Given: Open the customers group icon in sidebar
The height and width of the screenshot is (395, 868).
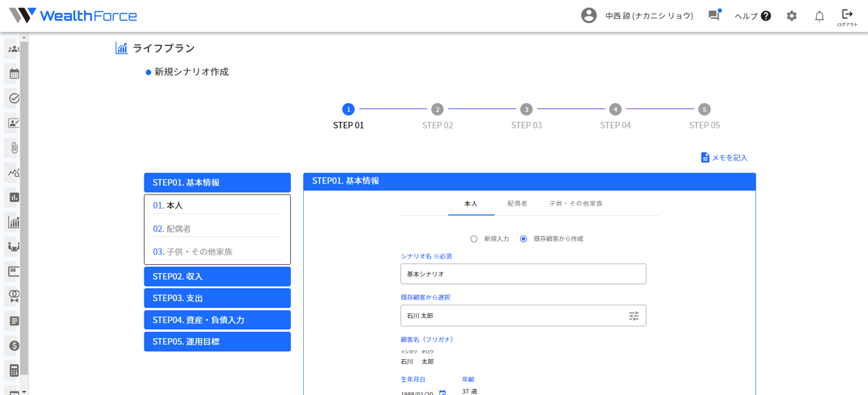Looking at the screenshot, I should [x=14, y=49].
